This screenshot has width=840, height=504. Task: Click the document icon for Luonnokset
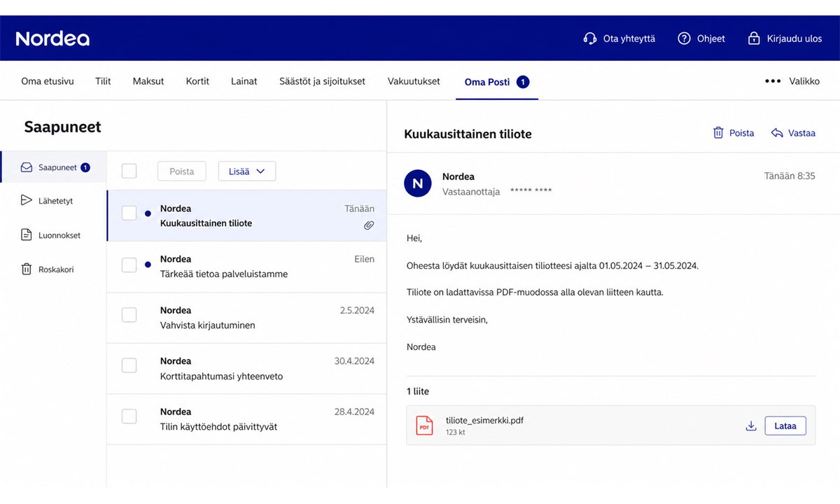coord(27,235)
